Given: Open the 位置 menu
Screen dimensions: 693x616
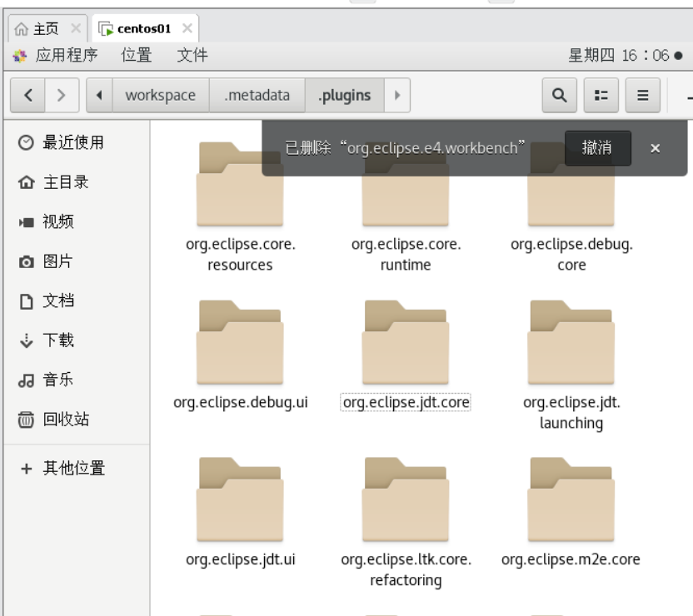Looking at the screenshot, I should (x=137, y=55).
